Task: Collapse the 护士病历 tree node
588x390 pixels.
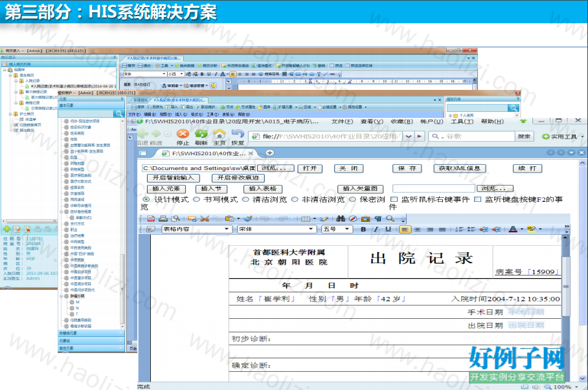Action: tap(10, 114)
